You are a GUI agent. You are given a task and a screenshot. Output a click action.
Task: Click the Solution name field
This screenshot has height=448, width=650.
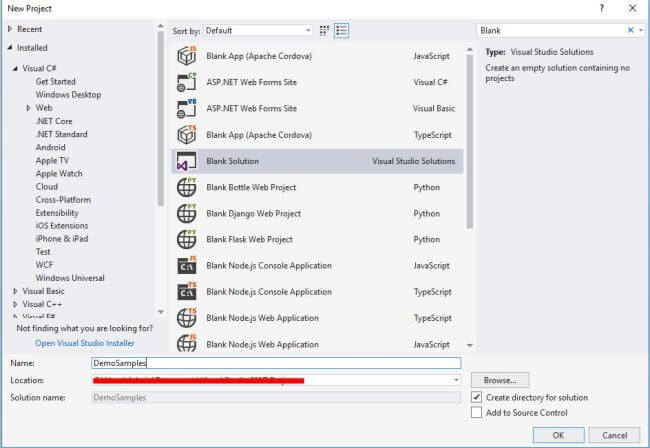pyautogui.click(x=276, y=397)
